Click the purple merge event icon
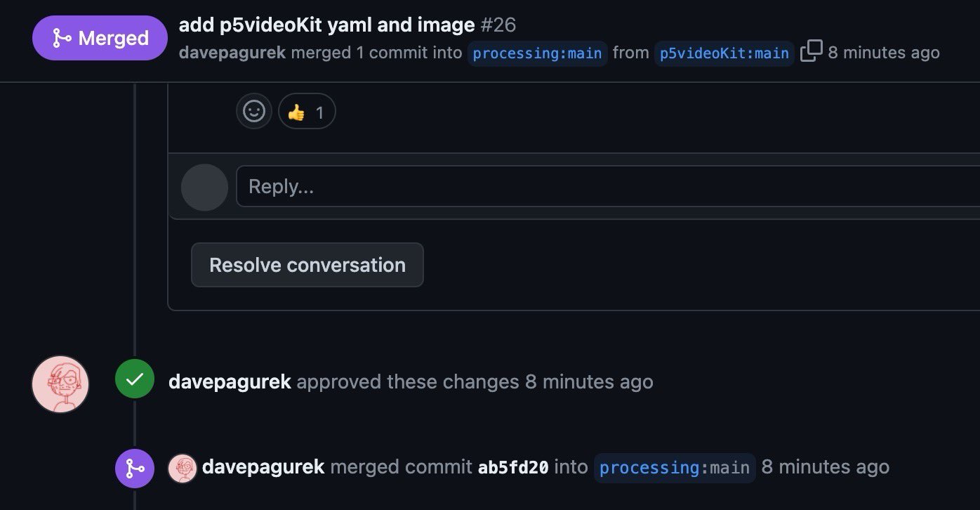The width and height of the screenshot is (980, 510). (x=135, y=468)
